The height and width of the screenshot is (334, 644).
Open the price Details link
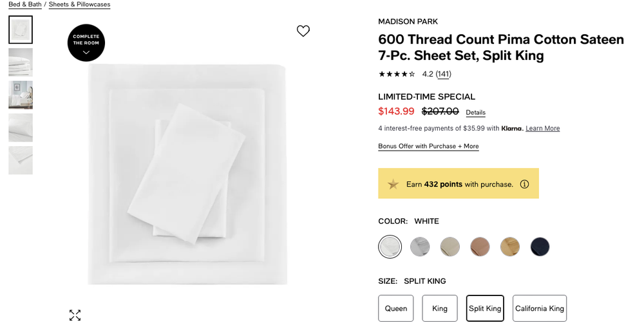[x=476, y=113]
